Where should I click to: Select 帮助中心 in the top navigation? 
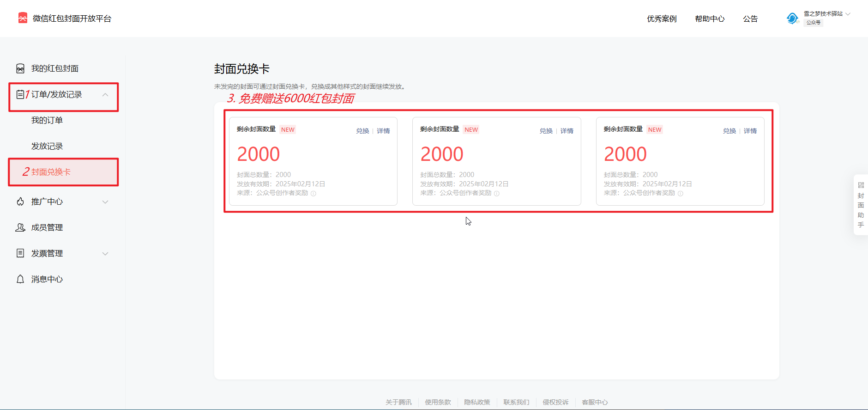710,19
